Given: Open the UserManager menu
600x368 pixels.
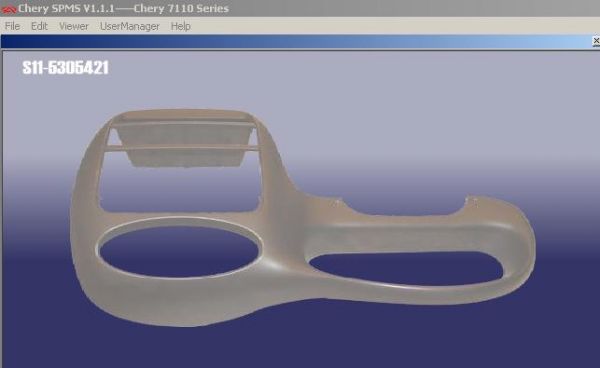Looking at the screenshot, I should pos(130,26).
